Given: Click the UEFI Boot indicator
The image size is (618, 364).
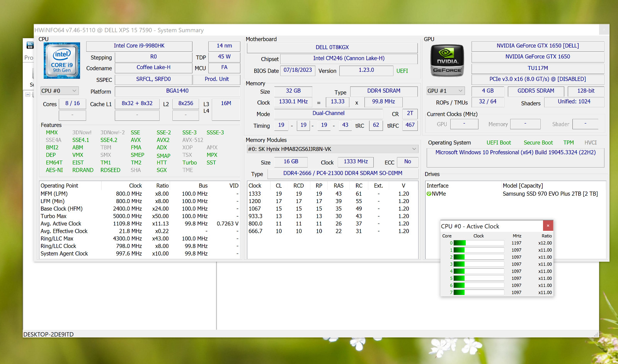Looking at the screenshot, I should click(499, 142).
